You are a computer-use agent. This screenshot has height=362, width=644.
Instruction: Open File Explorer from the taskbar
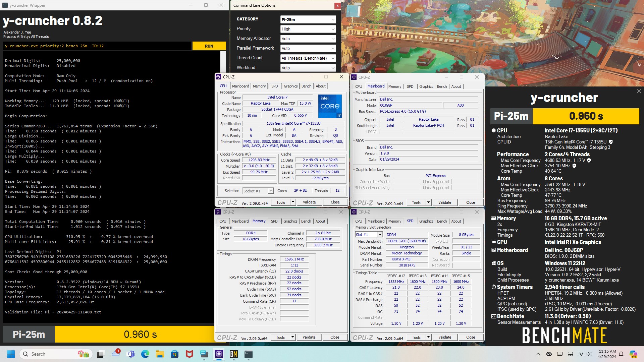click(x=160, y=354)
